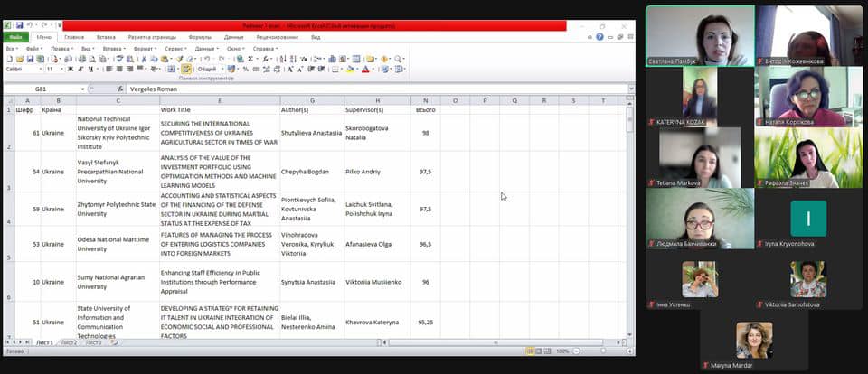Select column header G
868x374 pixels.
(312, 100)
